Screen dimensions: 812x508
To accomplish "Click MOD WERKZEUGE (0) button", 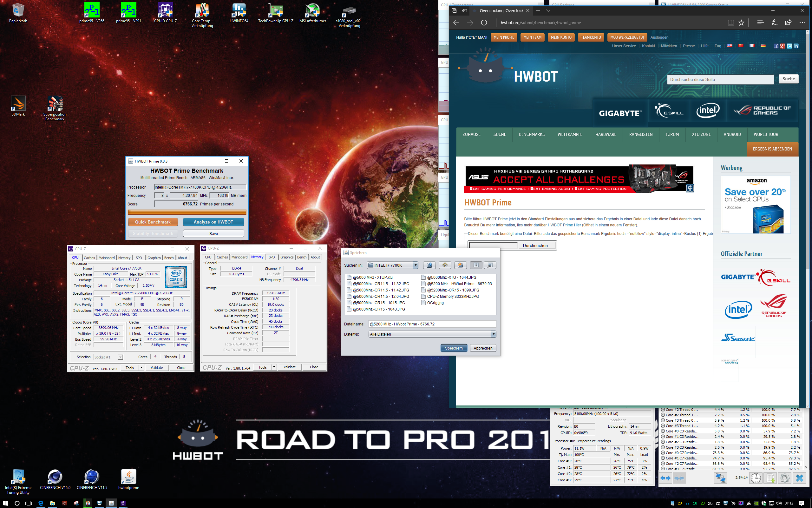I will pyautogui.click(x=627, y=37).
